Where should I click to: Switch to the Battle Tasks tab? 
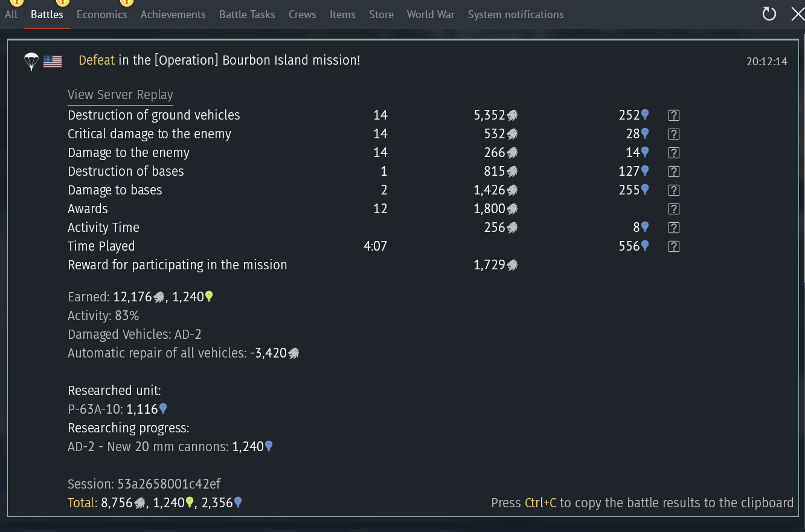click(x=247, y=14)
